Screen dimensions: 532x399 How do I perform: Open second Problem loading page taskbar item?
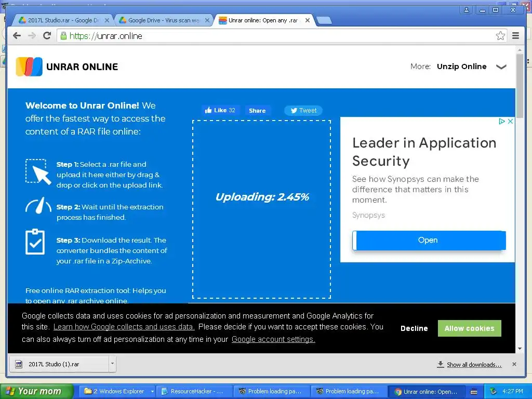pos(349,392)
